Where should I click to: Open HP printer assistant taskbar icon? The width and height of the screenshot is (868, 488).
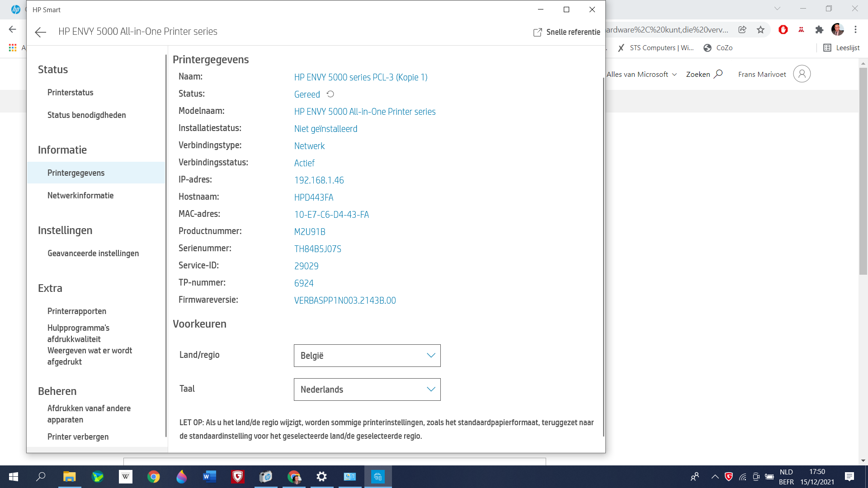pyautogui.click(x=265, y=477)
